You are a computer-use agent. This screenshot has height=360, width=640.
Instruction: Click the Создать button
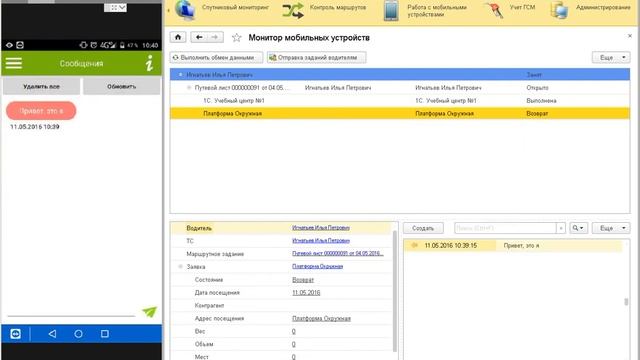pos(423,228)
